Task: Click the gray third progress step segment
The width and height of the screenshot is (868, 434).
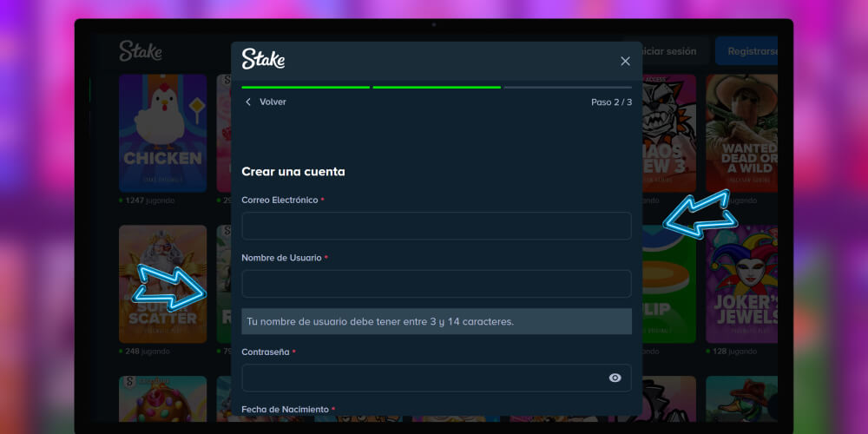Action: point(568,87)
